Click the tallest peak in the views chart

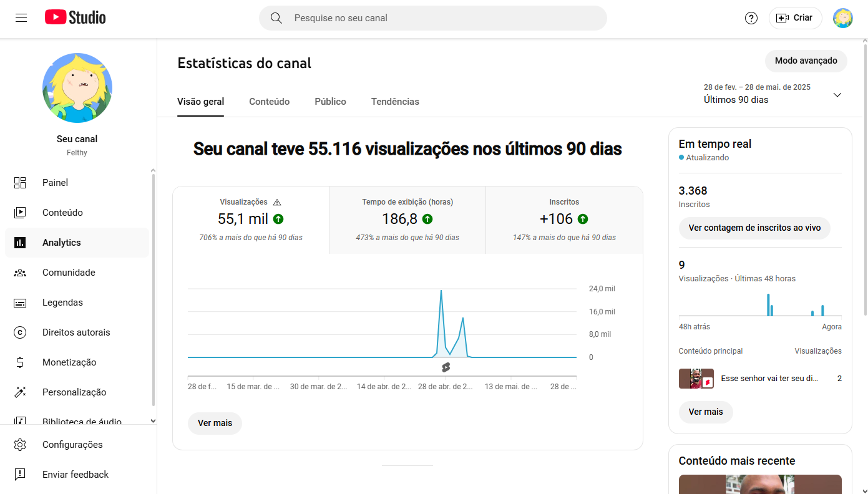point(441,291)
